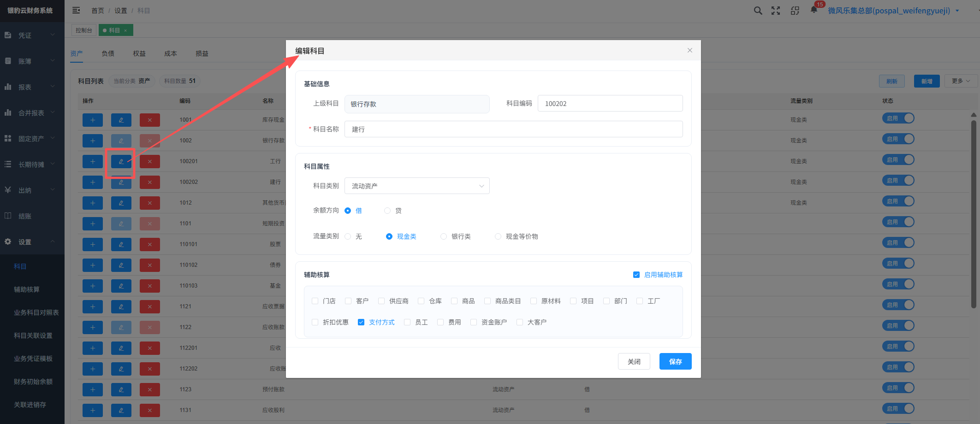Delete account row 100202
980x424 pixels.
coord(150,182)
